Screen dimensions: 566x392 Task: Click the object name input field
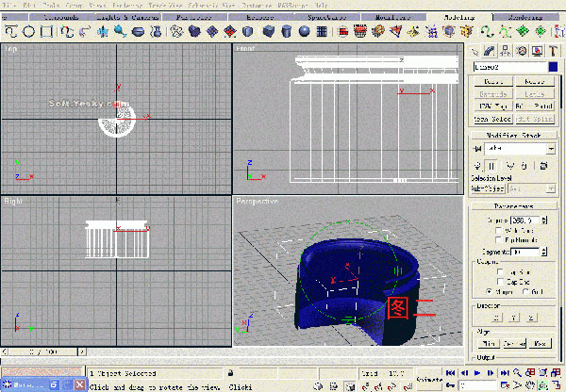point(509,67)
